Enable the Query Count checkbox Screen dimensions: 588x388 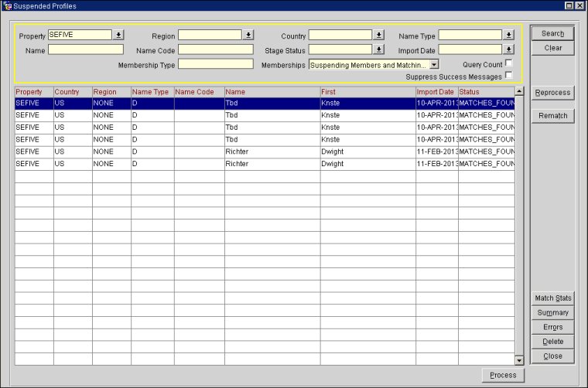click(508, 63)
